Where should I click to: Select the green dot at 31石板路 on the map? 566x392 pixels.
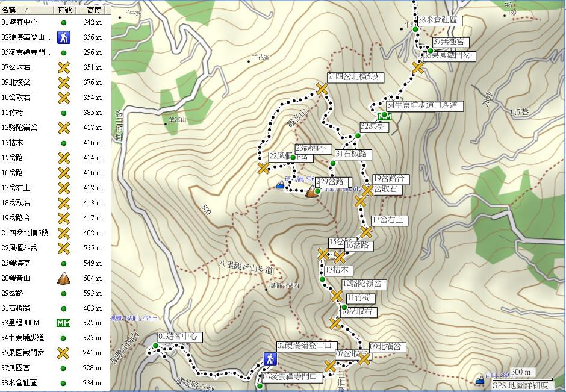tap(333, 163)
